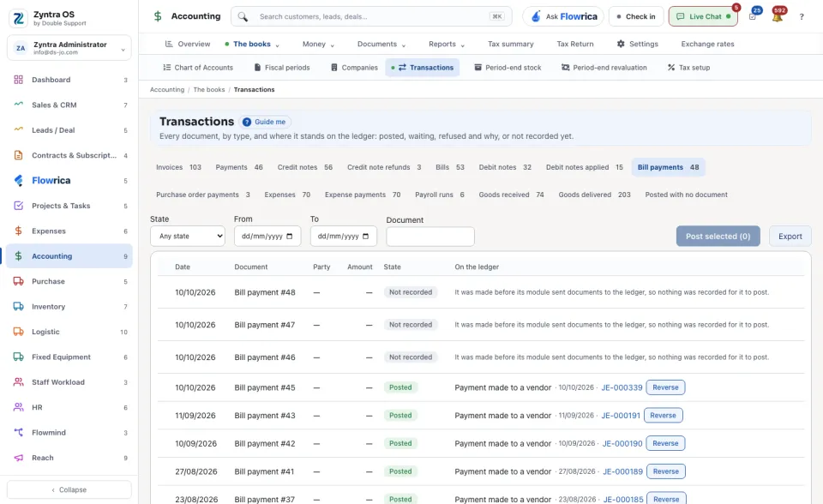
Task: Click the Accounting breadcrumb link
Action: [167, 90]
